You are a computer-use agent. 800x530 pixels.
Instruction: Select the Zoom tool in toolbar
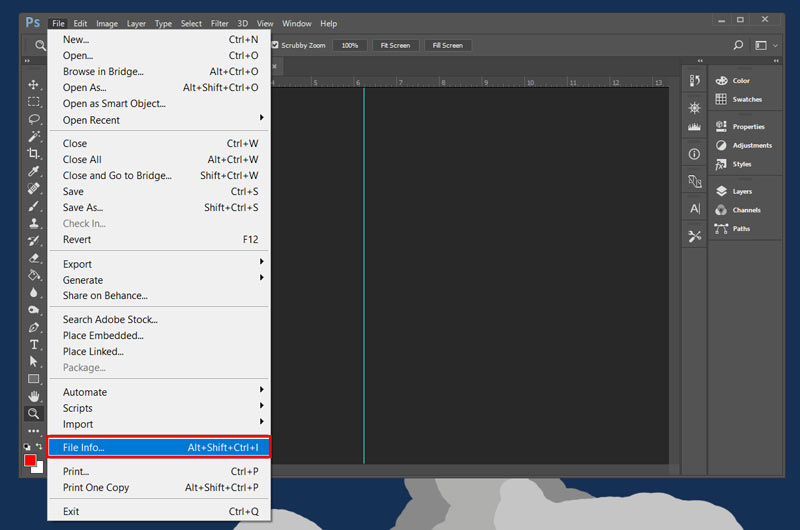click(34, 413)
